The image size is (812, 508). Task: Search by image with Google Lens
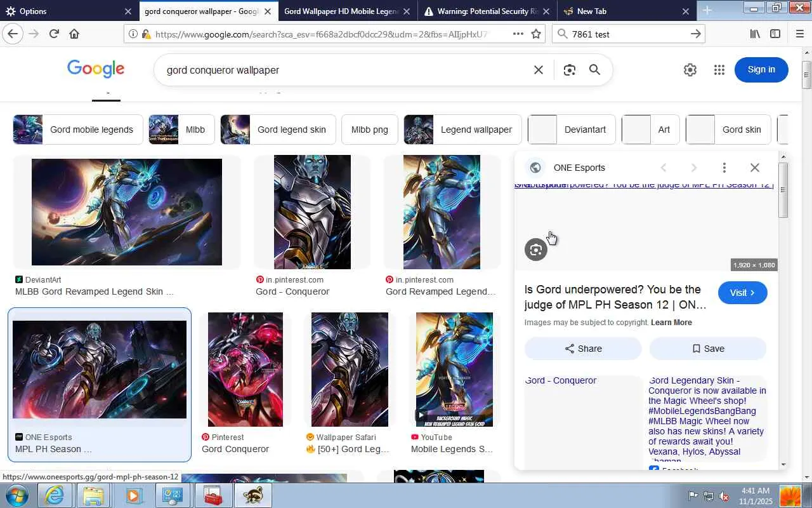click(569, 70)
